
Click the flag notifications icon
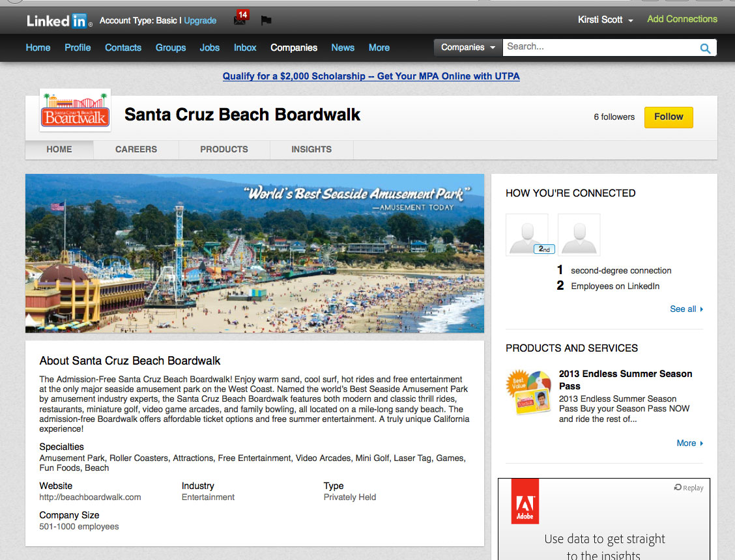(267, 20)
